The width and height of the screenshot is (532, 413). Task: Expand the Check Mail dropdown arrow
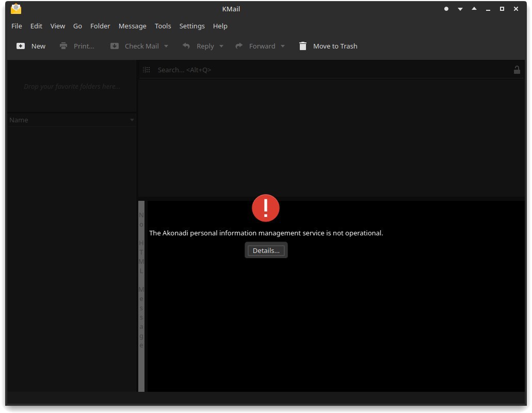pyautogui.click(x=166, y=46)
